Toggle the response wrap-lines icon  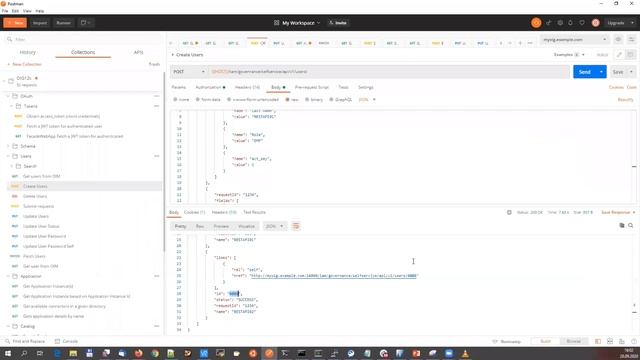(x=296, y=226)
